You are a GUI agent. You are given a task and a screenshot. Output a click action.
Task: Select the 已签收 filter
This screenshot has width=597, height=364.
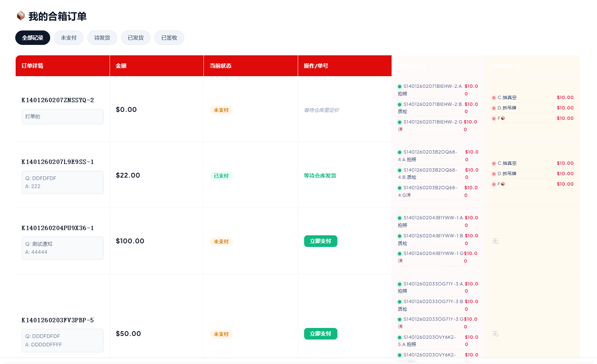[x=169, y=38]
